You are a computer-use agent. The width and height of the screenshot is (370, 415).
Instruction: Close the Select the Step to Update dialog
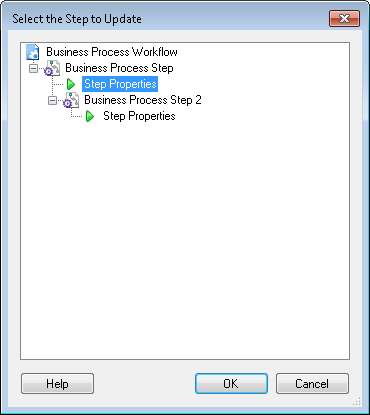point(344,18)
